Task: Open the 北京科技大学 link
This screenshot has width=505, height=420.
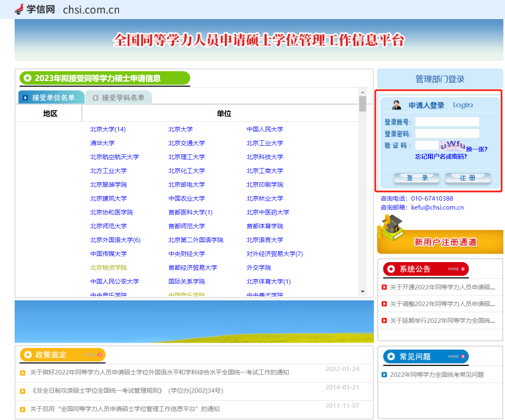Action: 265,157
